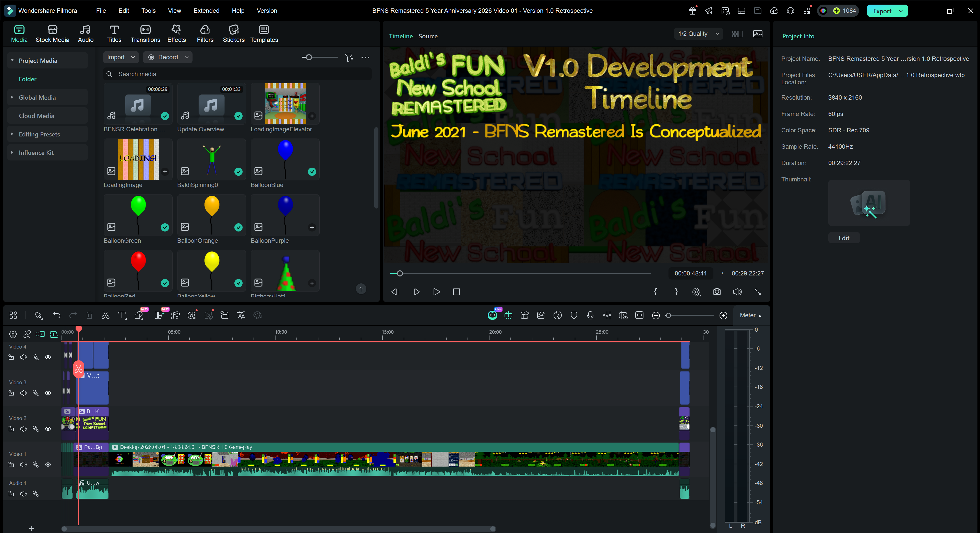Image resolution: width=980 pixels, height=533 pixels.
Task: Expand the Meter dropdown
Action: pyautogui.click(x=750, y=315)
